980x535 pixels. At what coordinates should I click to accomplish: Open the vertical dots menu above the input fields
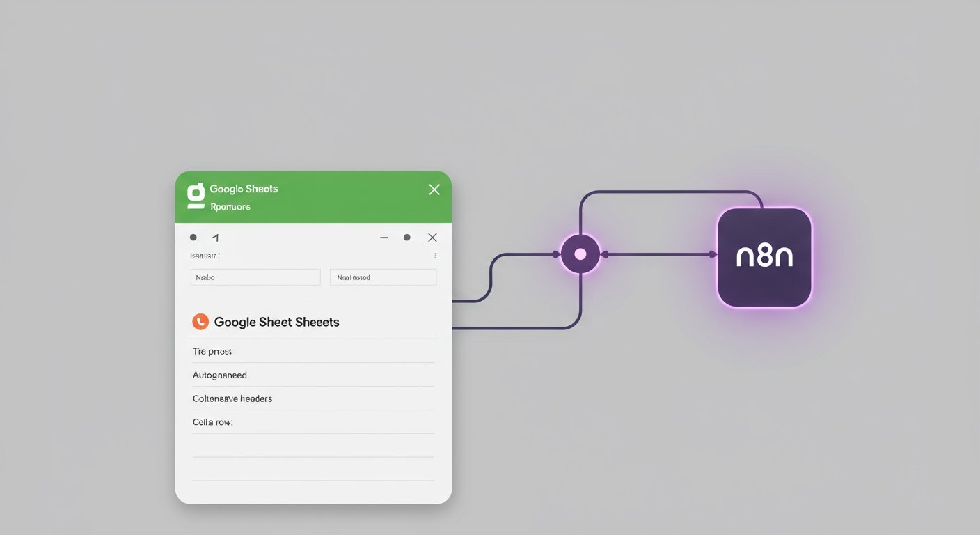436,256
